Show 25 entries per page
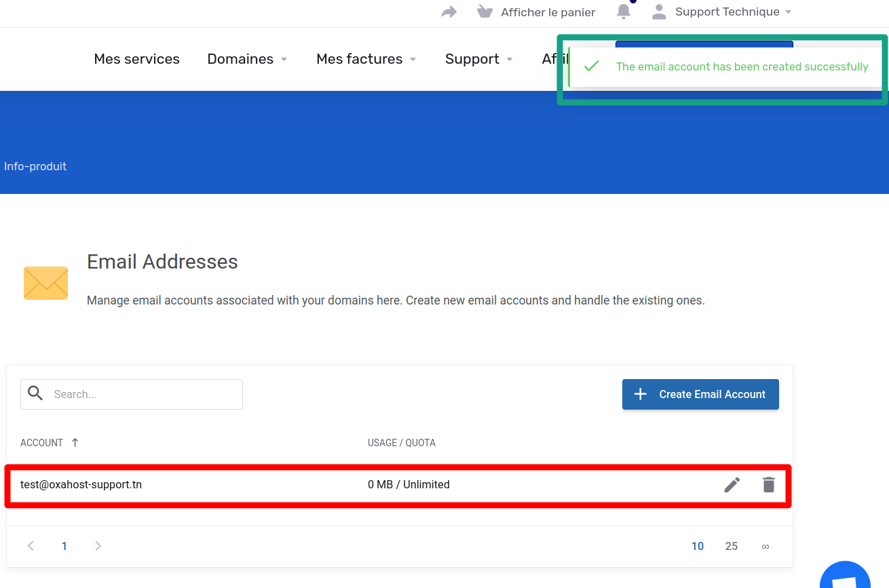 pos(732,546)
